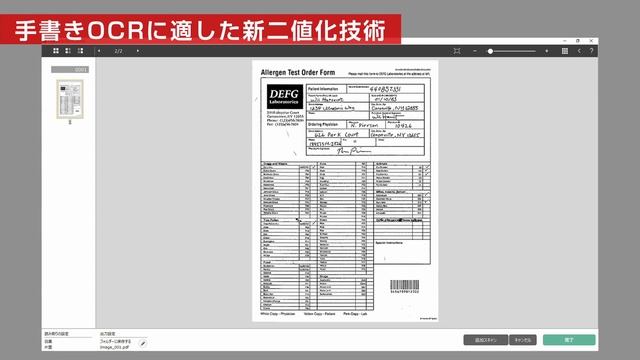Click the zoom slider track
Viewport: 640px width, 360px height.
512,51
